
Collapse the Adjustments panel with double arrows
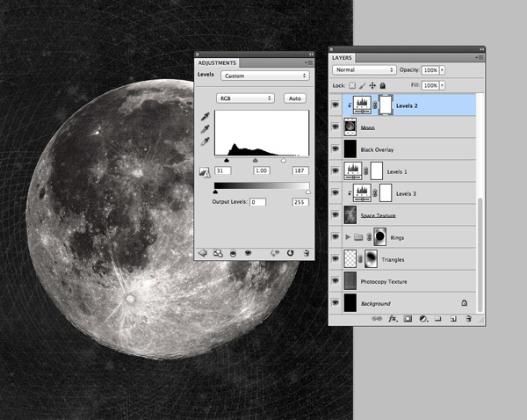pos(311,54)
